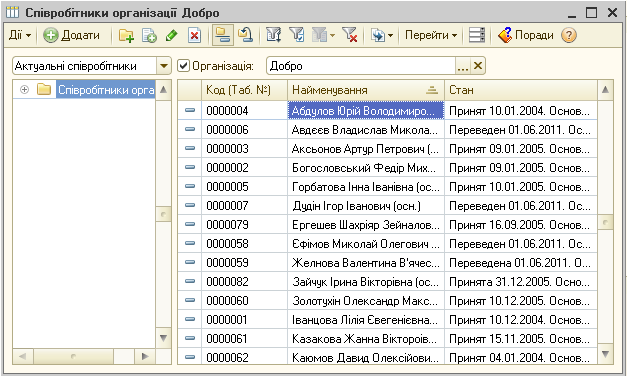627x376 pixels.
Task: Open the Перейти menu
Action: 431,35
